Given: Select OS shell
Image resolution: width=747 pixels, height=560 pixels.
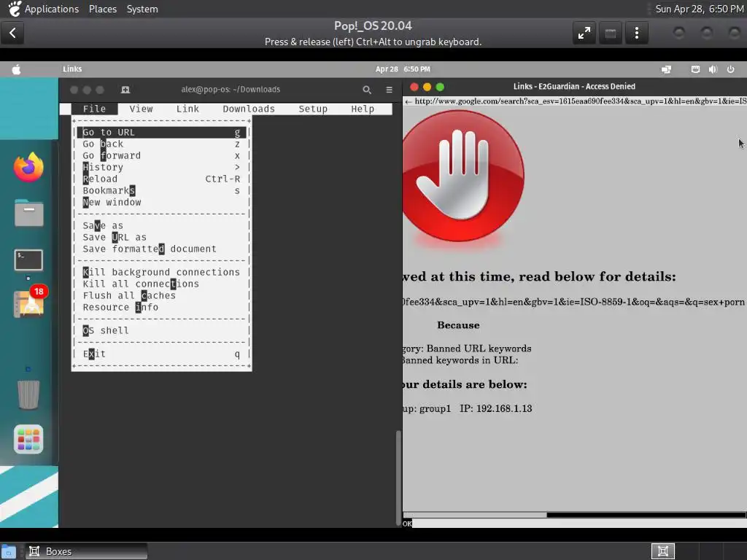Looking at the screenshot, I should click(161, 330).
